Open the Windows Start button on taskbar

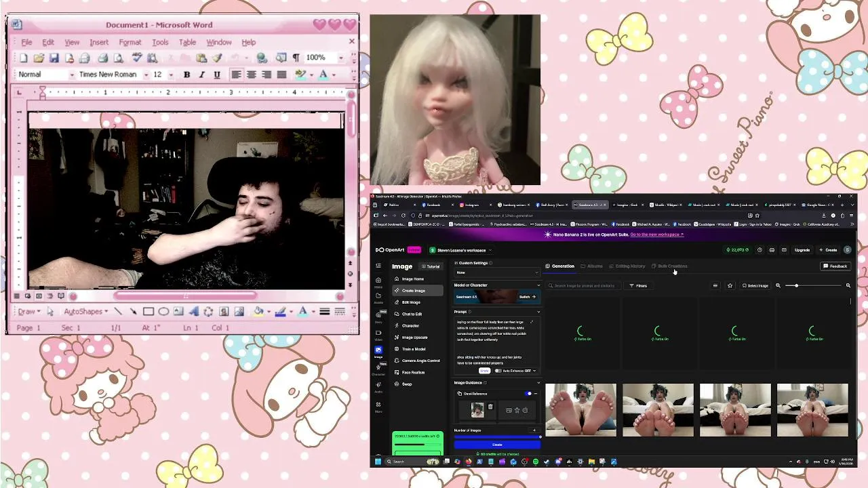378,462
